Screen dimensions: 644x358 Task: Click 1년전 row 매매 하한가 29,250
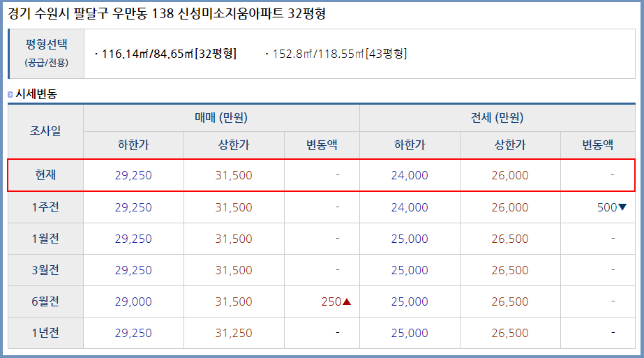point(133,334)
